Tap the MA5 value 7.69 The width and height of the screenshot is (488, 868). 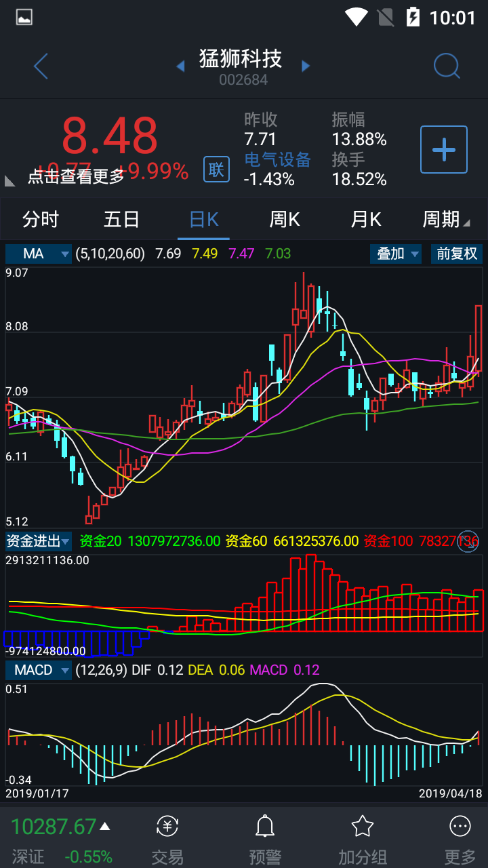click(x=168, y=254)
